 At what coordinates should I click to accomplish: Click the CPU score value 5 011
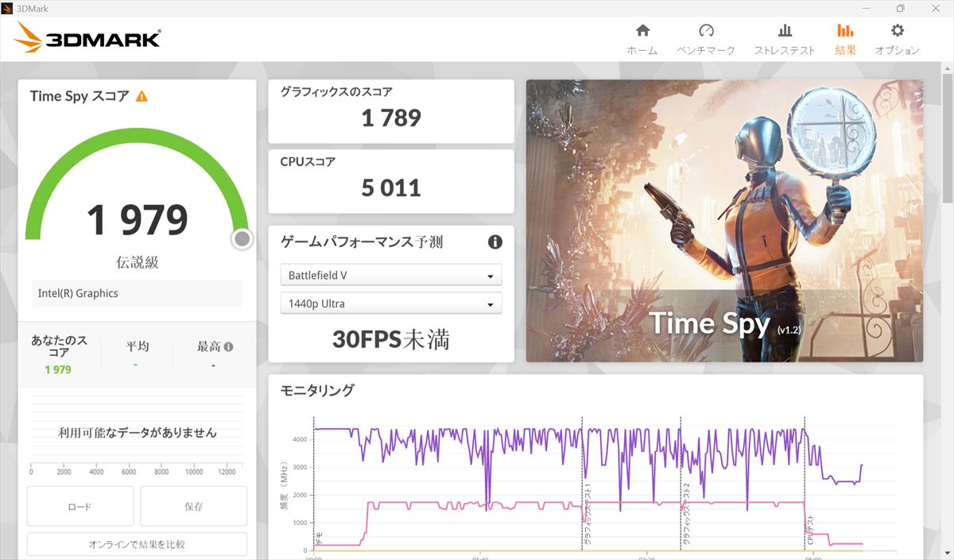click(x=391, y=188)
